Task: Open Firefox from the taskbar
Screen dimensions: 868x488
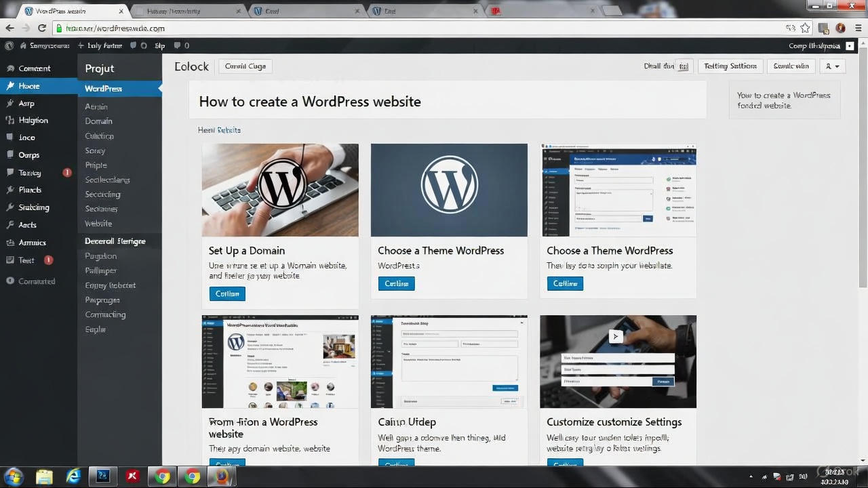Action: 222,476
